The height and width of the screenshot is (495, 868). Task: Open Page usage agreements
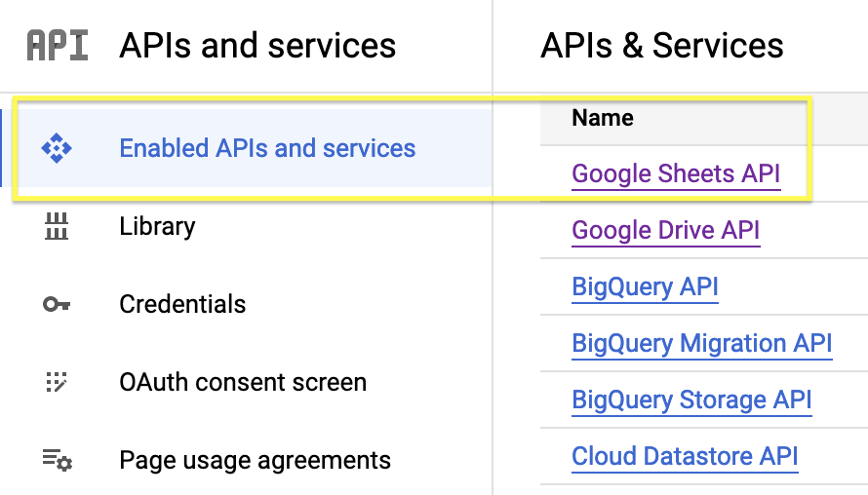coord(256,460)
